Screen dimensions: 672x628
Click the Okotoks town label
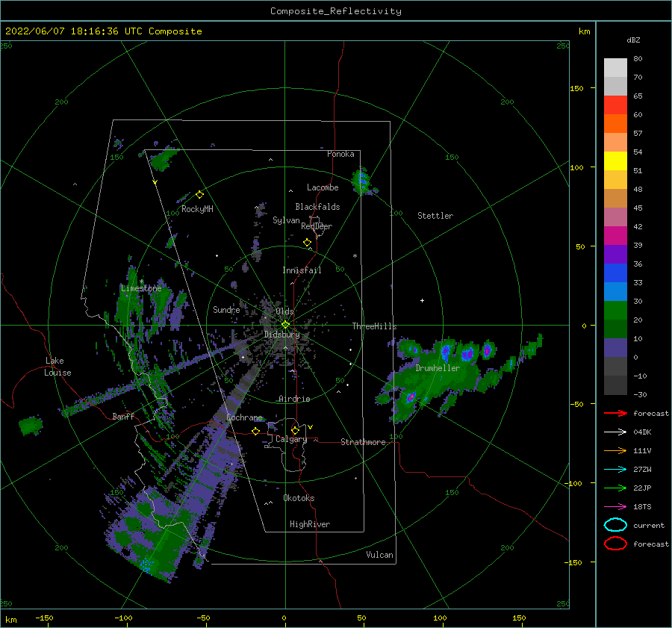coord(299,498)
